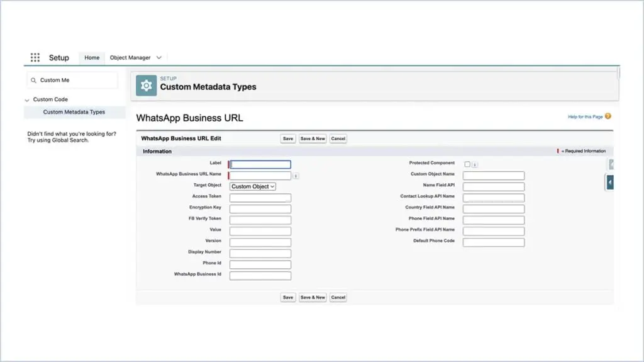Click the Display Number input field
The width and height of the screenshot is (644, 362).
click(260, 253)
